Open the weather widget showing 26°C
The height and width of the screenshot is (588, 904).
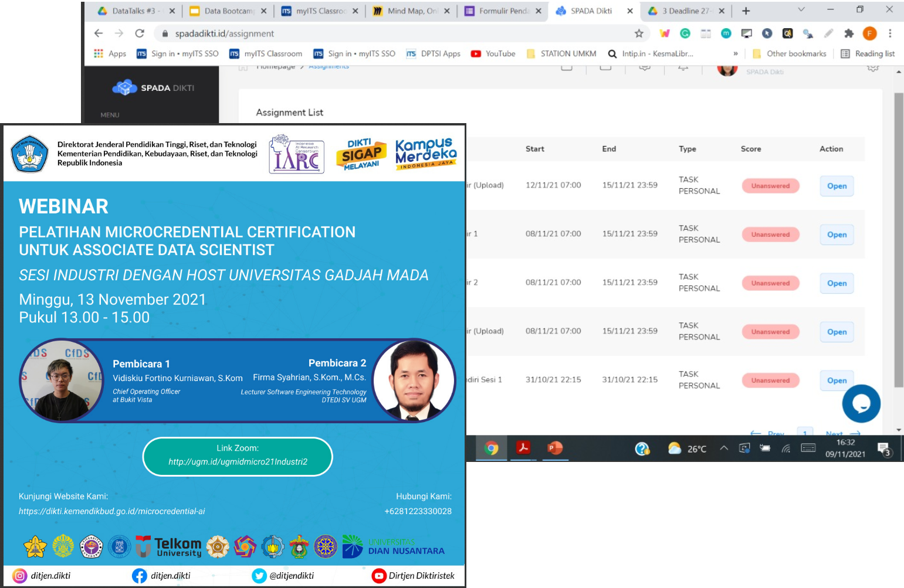[x=688, y=448]
